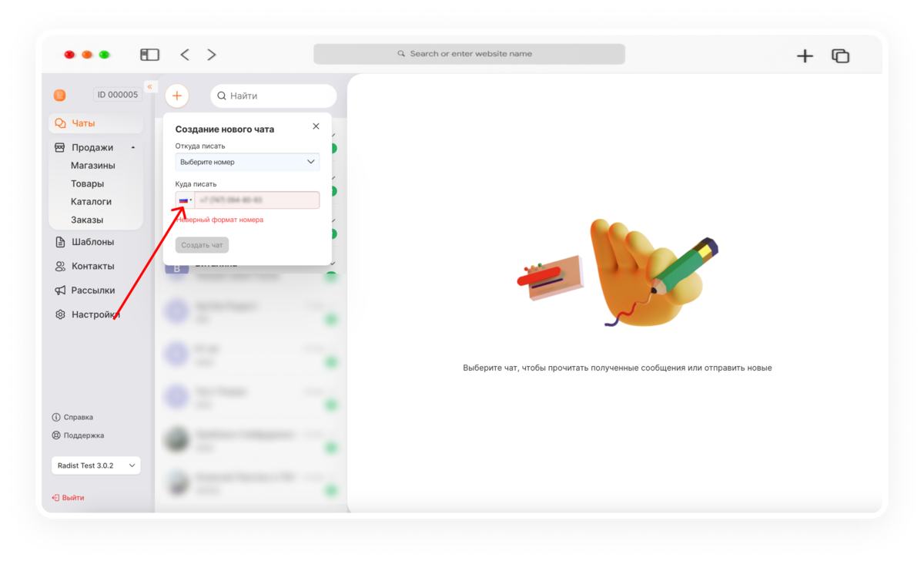This screenshot has height=561, width=924.
Task: Close the new chat creation dialog
Action: (x=316, y=126)
